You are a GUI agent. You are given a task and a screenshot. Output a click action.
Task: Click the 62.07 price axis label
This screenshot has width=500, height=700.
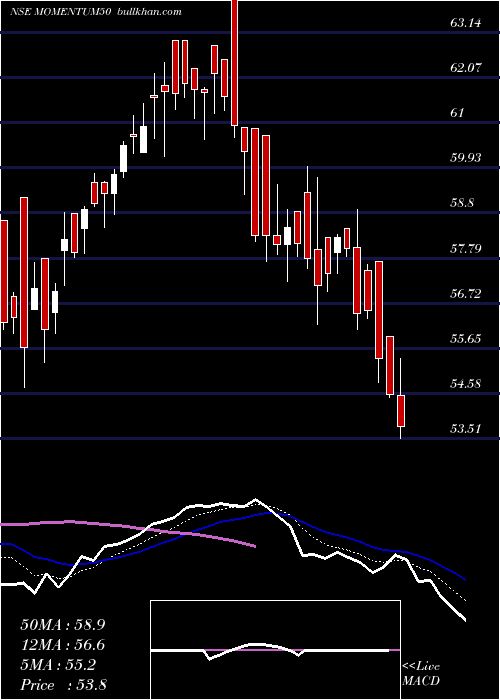point(466,67)
